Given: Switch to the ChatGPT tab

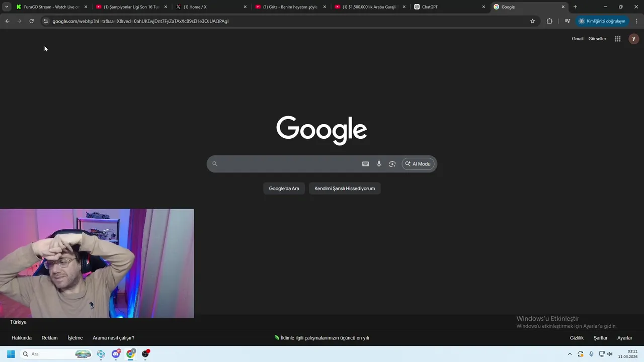Looking at the screenshot, I should [449, 7].
